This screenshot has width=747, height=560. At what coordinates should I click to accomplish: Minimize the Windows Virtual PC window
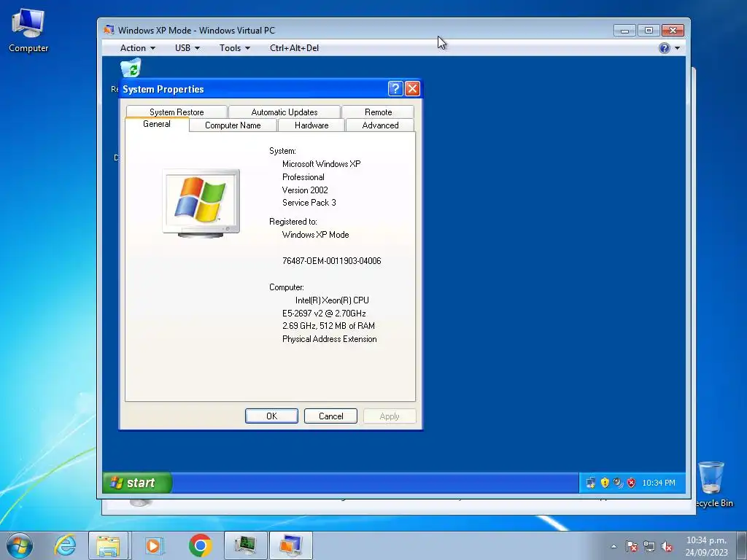(x=624, y=31)
